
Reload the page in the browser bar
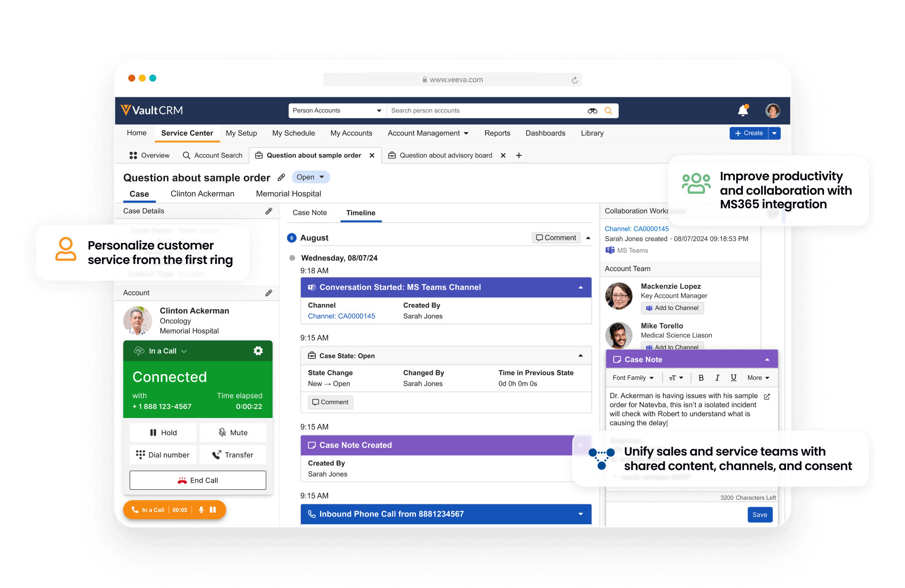point(575,80)
